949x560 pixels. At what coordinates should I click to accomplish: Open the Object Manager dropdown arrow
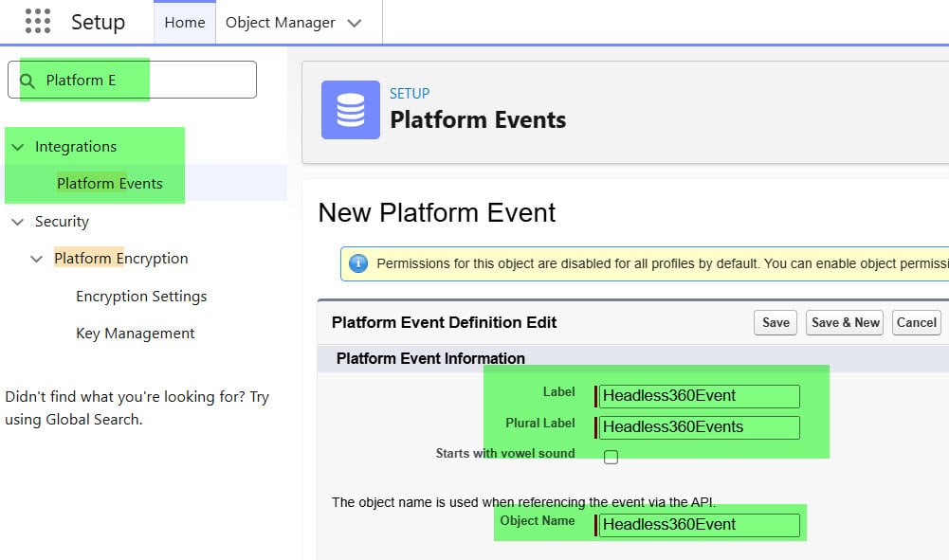[x=354, y=23]
